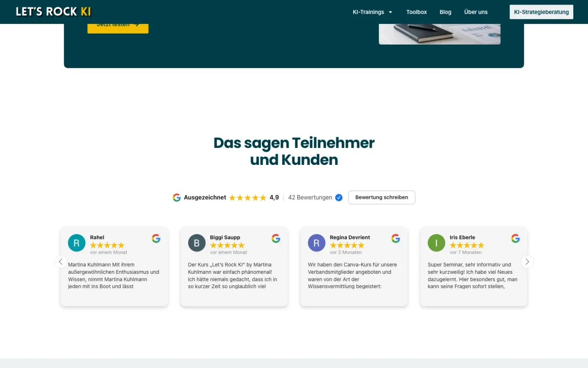Click the Google logo beside Ausgezeichnet
This screenshot has width=588, height=368.
click(177, 198)
